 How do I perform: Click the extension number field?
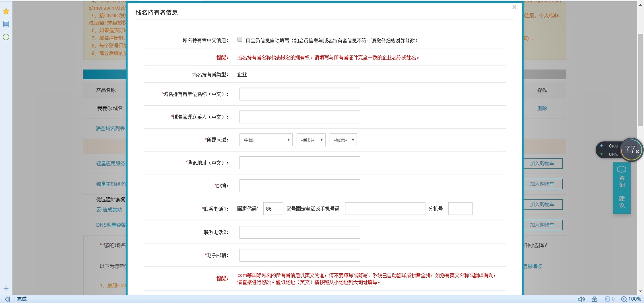click(x=460, y=209)
